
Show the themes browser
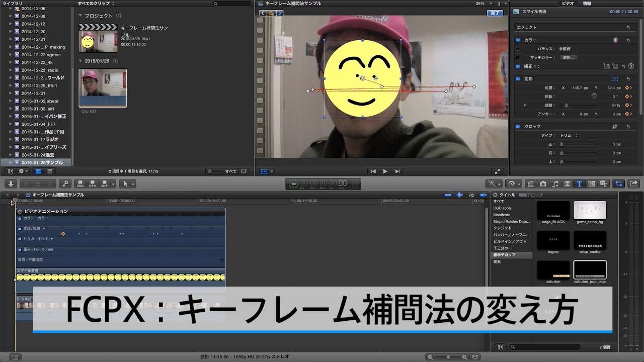pos(604,184)
